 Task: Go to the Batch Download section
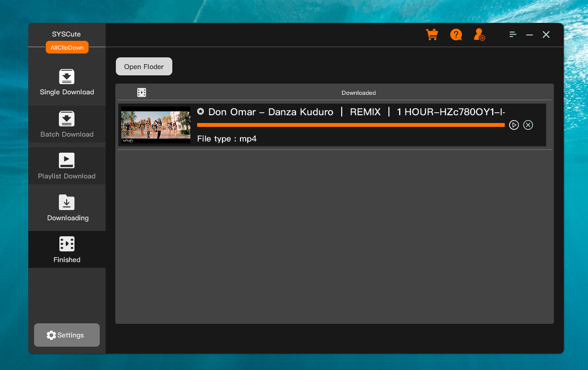tap(67, 124)
